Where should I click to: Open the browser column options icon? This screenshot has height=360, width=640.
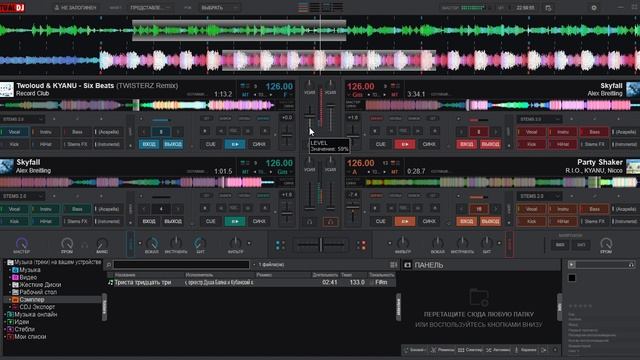point(393,265)
